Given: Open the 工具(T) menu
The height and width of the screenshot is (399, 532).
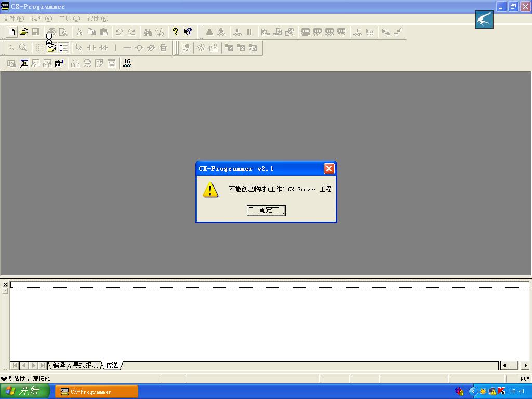Looking at the screenshot, I should (x=70, y=19).
